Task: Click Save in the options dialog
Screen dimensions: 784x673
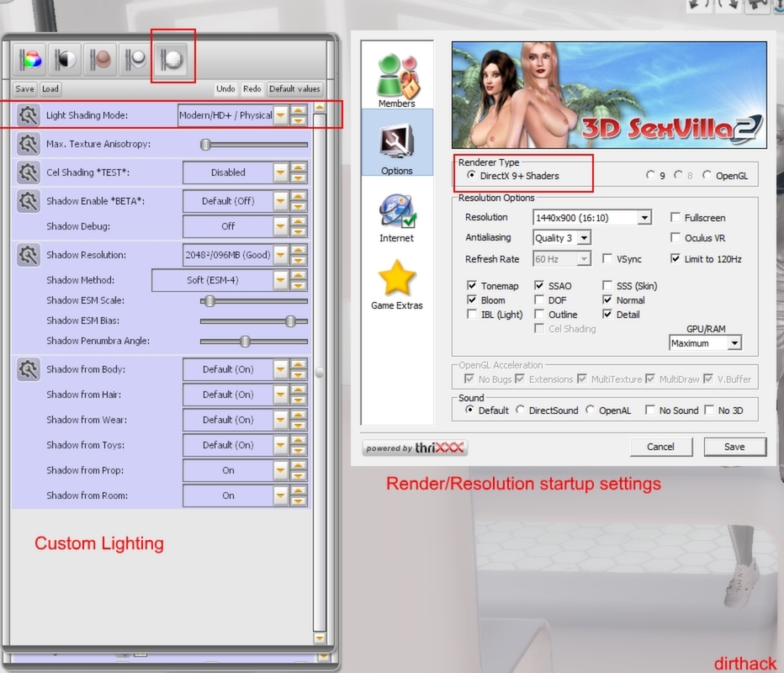Action: click(734, 447)
